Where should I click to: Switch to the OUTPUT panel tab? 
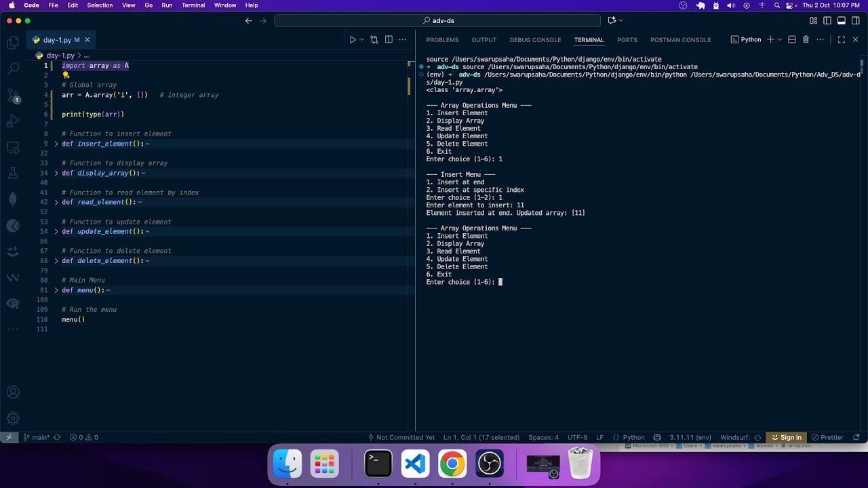coord(484,40)
